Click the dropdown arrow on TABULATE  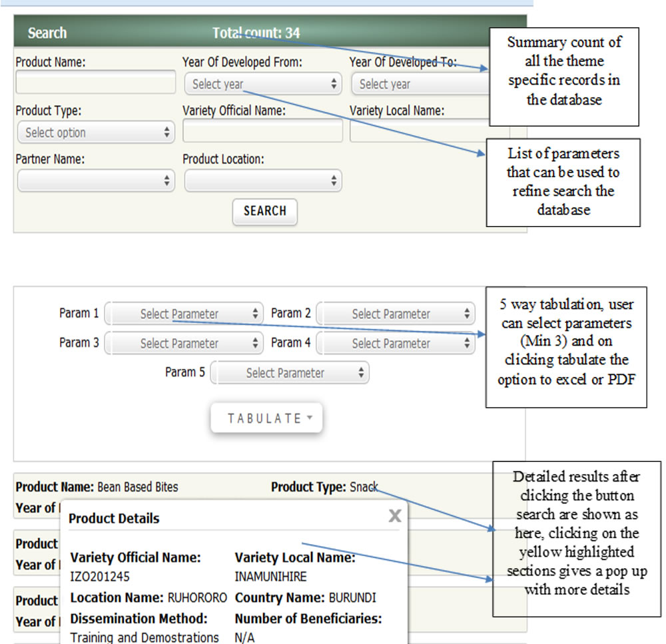[310, 419]
